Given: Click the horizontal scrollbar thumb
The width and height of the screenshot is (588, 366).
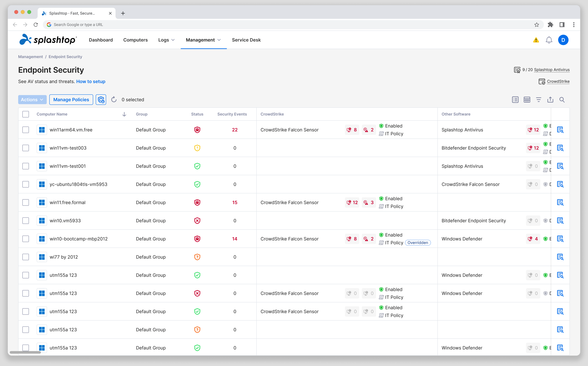Looking at the screenshot, I should [x=25, y=352].
